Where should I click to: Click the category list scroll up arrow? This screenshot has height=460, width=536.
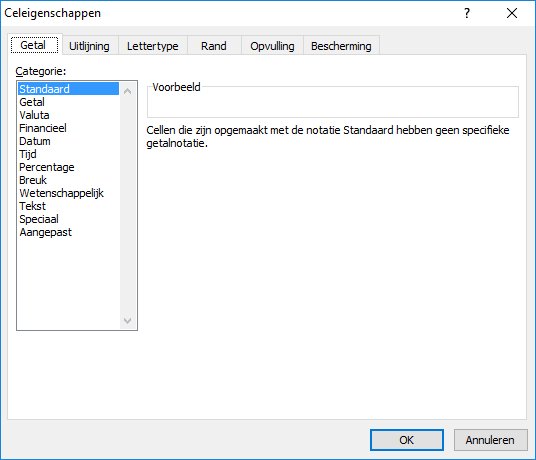[x=128, y=91]
